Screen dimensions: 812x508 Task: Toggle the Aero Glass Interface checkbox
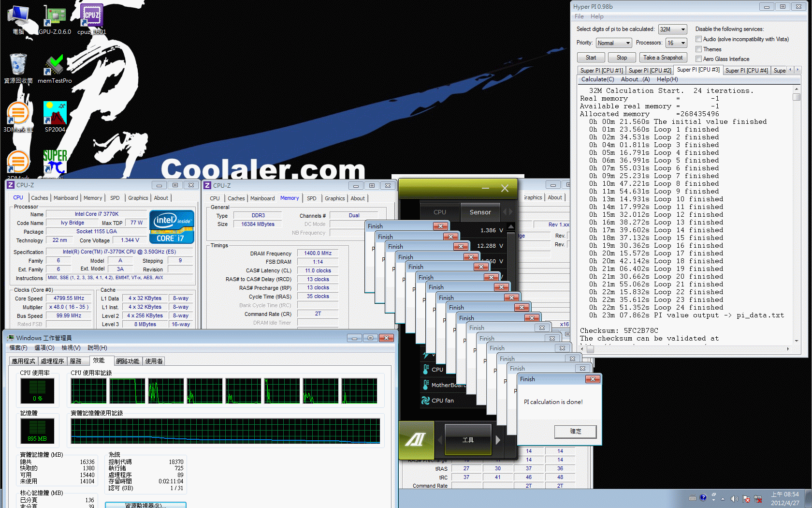pyautogui.click(x=698, y=59)
